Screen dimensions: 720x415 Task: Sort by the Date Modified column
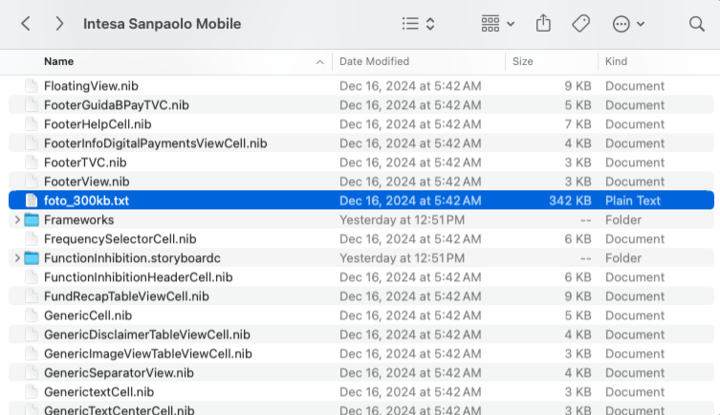[x=374, y=62]
